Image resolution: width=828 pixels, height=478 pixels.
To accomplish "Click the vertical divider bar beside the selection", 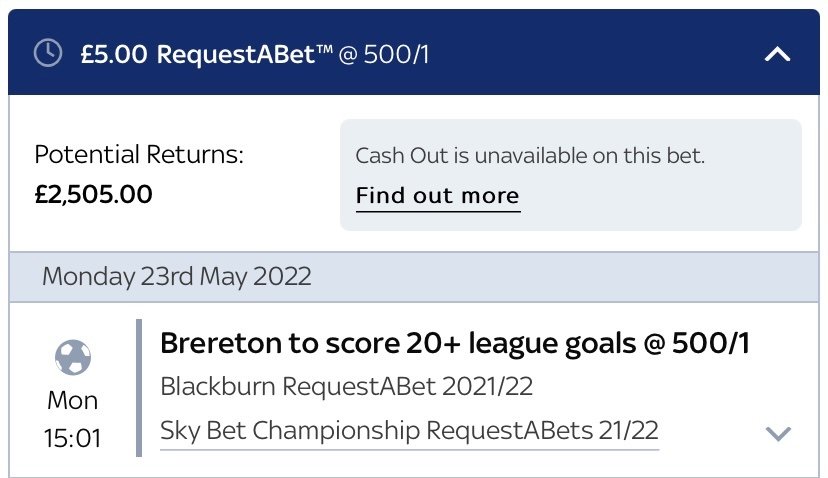I will [x=140, y=388].
